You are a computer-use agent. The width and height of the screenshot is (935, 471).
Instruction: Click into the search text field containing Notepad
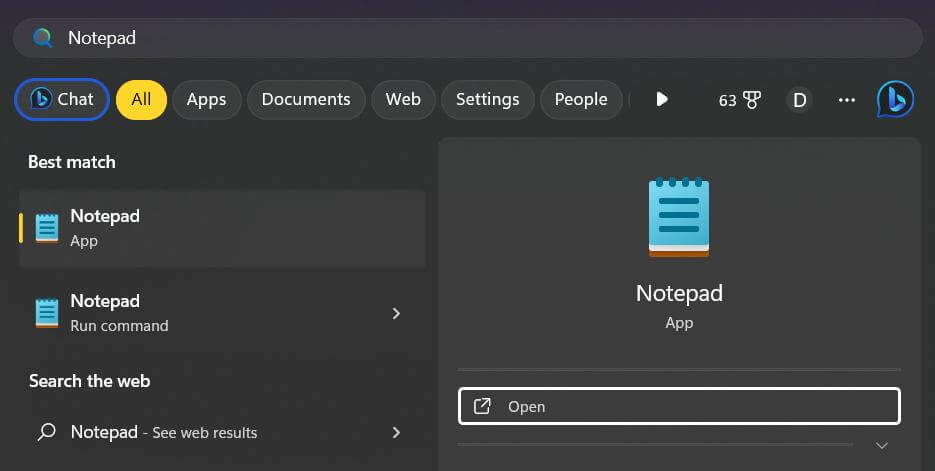click(480, 38)
